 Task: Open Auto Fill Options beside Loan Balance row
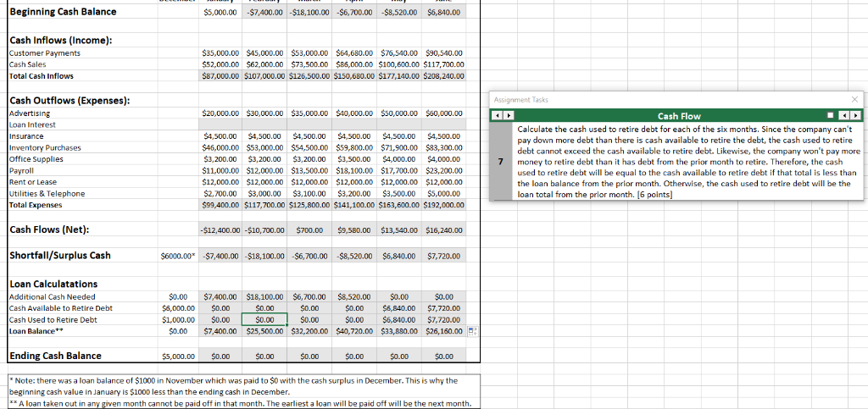point(472,332)
